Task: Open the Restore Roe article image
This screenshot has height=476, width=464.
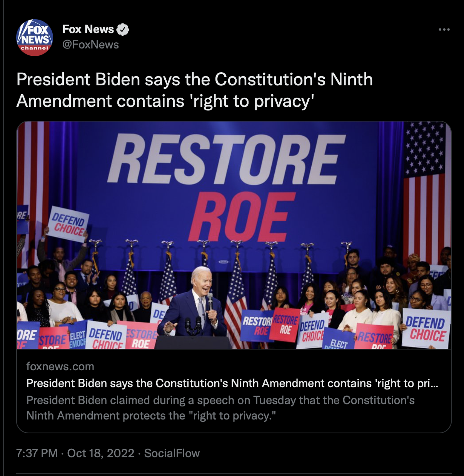Action: (234, 235)
